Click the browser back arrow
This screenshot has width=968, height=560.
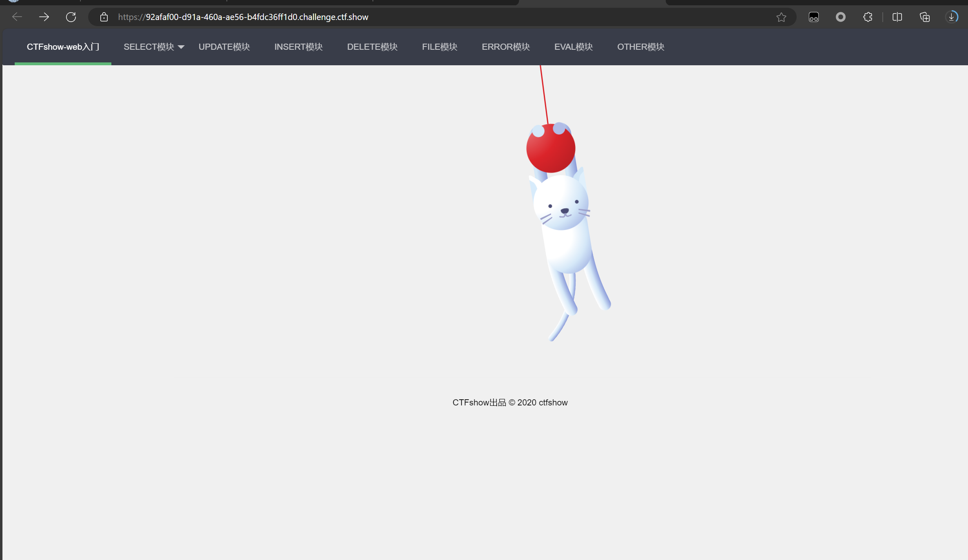coord(17,17)
